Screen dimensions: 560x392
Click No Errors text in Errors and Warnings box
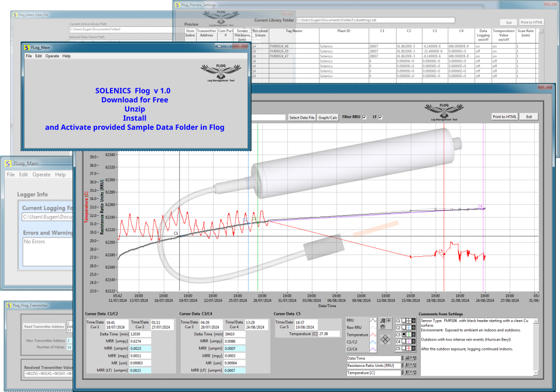[x=35, y=242]
